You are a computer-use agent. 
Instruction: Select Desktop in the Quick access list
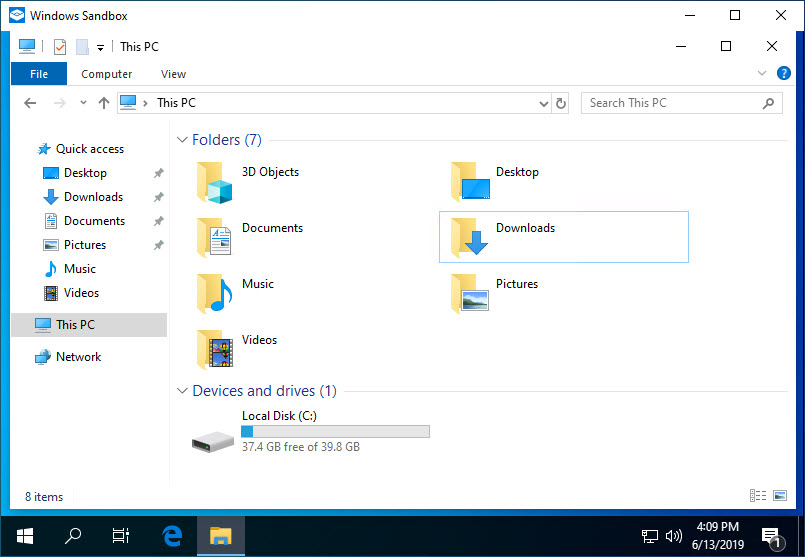click(x=85, y=173)
